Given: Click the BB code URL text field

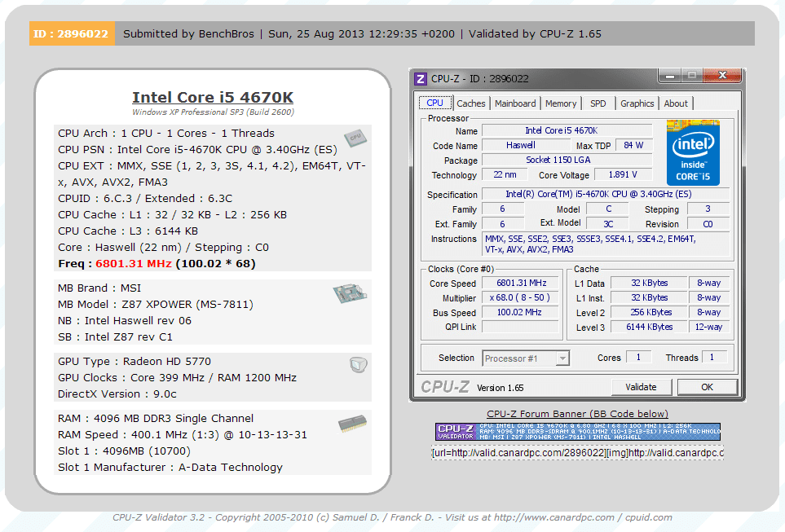Looking at the screenshot, I should click(x=578, y=453).
